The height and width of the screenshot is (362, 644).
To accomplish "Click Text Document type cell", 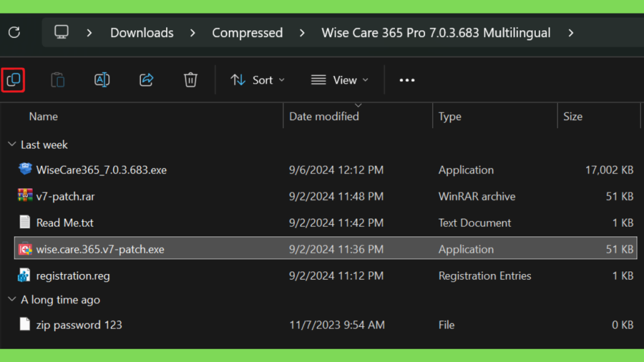I will (475, 222).
